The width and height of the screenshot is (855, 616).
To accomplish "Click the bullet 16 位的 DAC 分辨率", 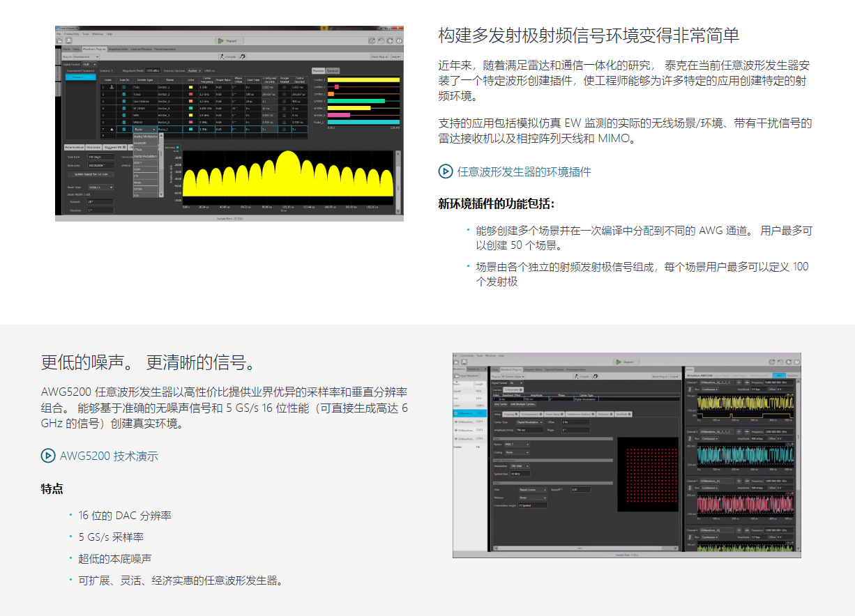I will [x=125, y=516].
